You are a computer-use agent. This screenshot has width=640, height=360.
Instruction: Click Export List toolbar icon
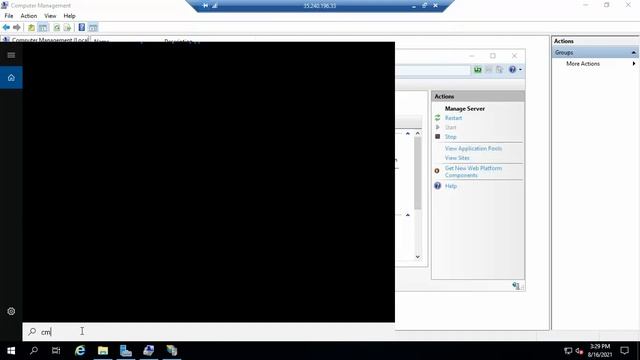tap(67, 27)
